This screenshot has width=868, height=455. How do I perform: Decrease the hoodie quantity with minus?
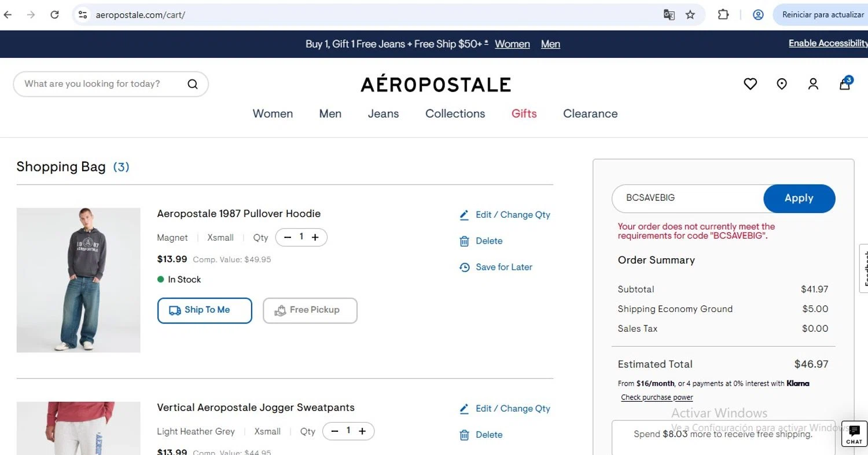[288, 237]
